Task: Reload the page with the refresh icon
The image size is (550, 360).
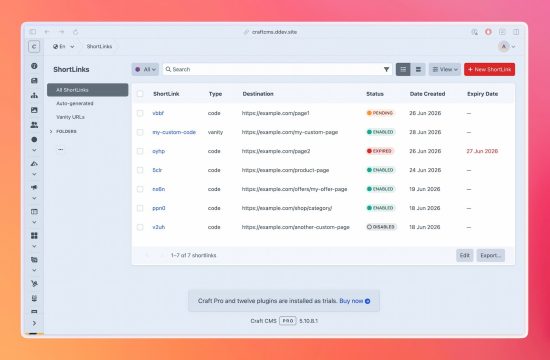Action: pos(75,32)
